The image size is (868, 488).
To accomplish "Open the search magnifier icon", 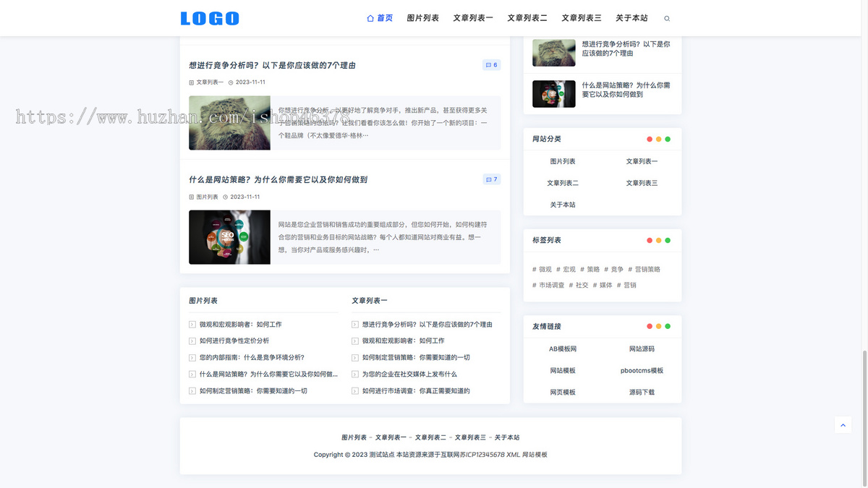I will pyautogui.click(x=667, y=19).
